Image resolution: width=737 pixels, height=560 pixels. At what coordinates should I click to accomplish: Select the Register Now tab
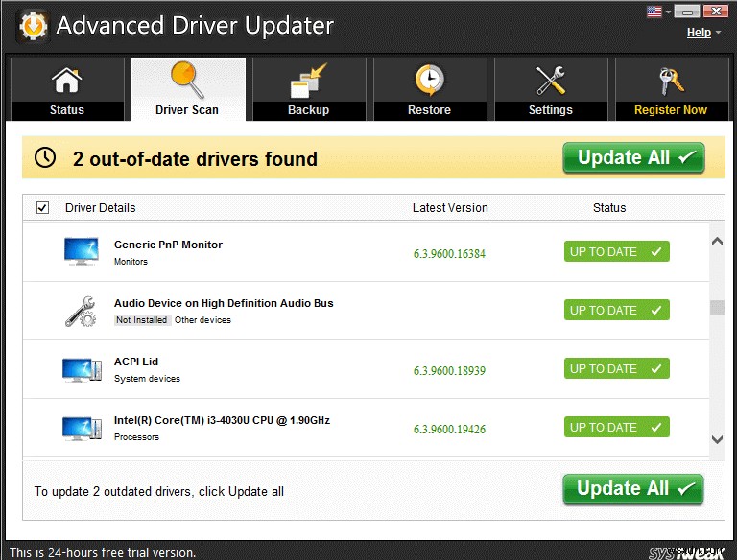click(670, 89)
